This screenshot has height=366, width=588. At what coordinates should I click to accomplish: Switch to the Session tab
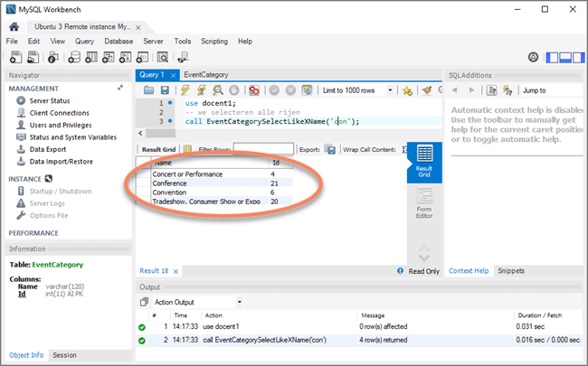tap(64, 355)
